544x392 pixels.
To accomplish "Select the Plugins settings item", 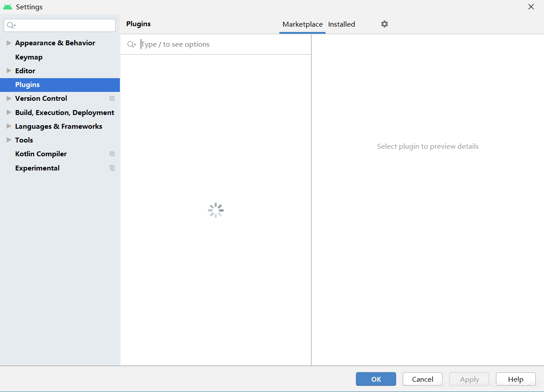I will [x=60, y=85].
